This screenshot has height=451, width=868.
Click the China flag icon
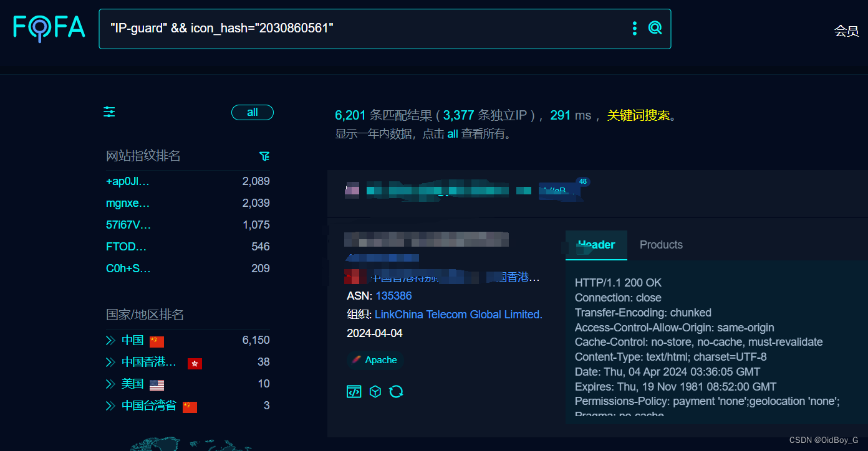coord(157,341)
